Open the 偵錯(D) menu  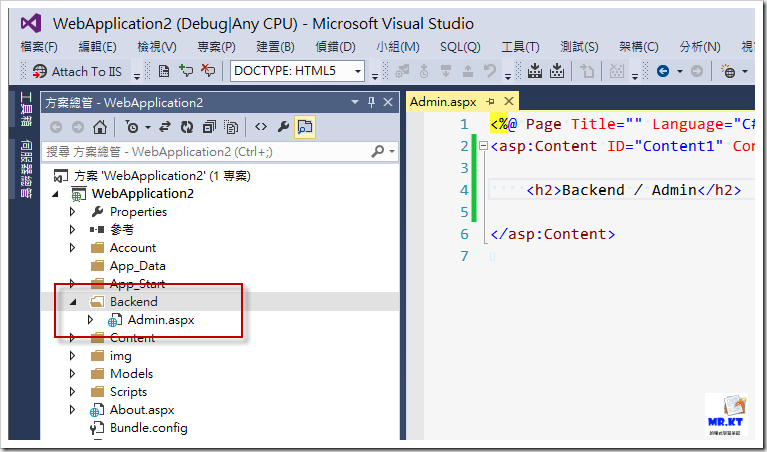click(x=335, y=47)
